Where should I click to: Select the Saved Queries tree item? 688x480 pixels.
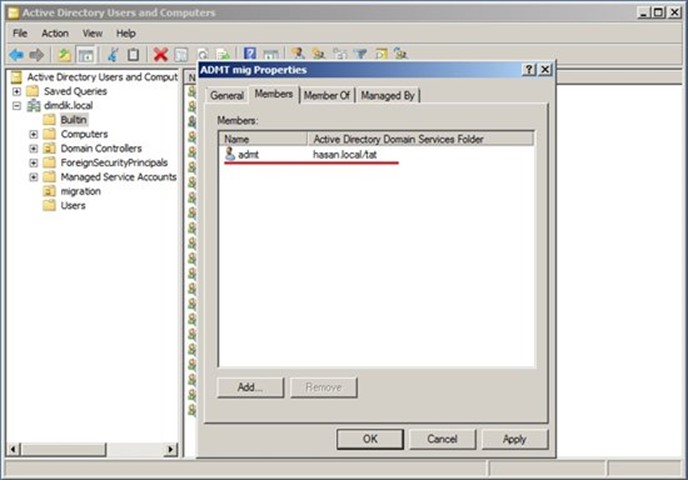pos(75,91)
